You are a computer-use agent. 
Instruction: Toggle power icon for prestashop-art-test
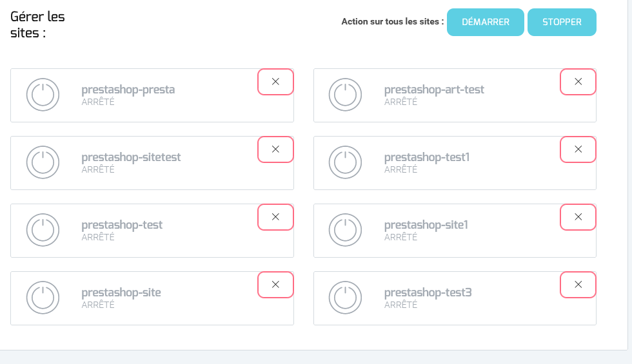tap(345, 95)
